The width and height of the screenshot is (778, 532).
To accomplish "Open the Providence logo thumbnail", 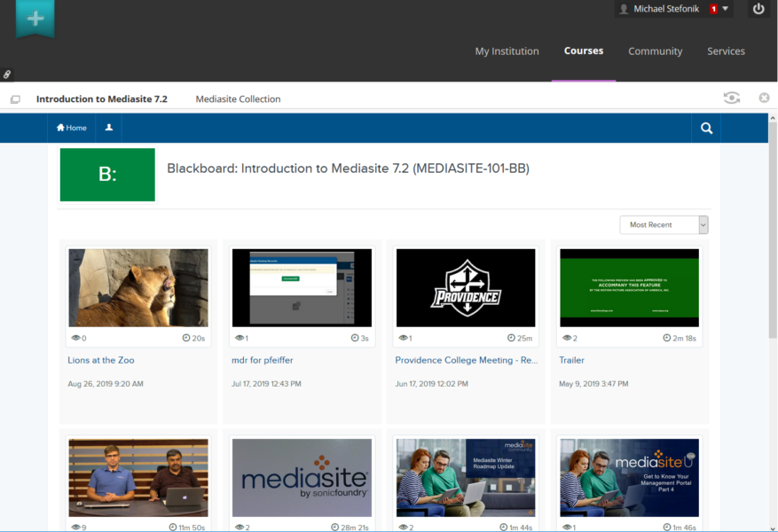I will [466, 288].
